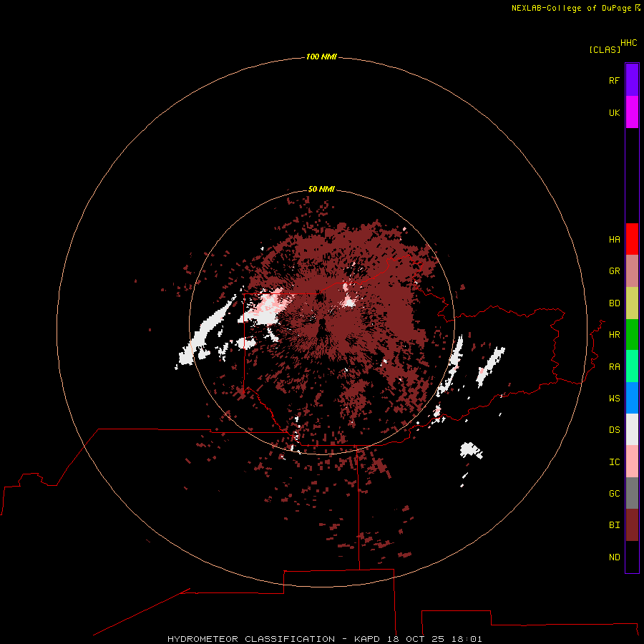Image resolution: width=644 pixels, height=644 pixels.
Task: Click the radar site at the map center
Action: (x=321, y=323)
